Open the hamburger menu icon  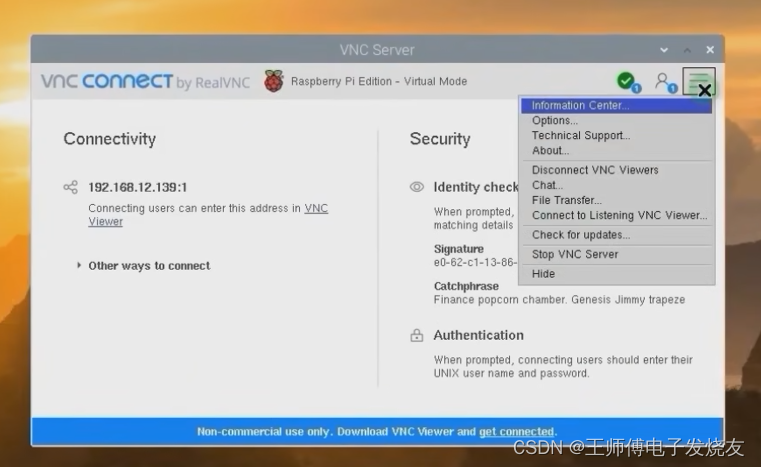tap(698, 81)
